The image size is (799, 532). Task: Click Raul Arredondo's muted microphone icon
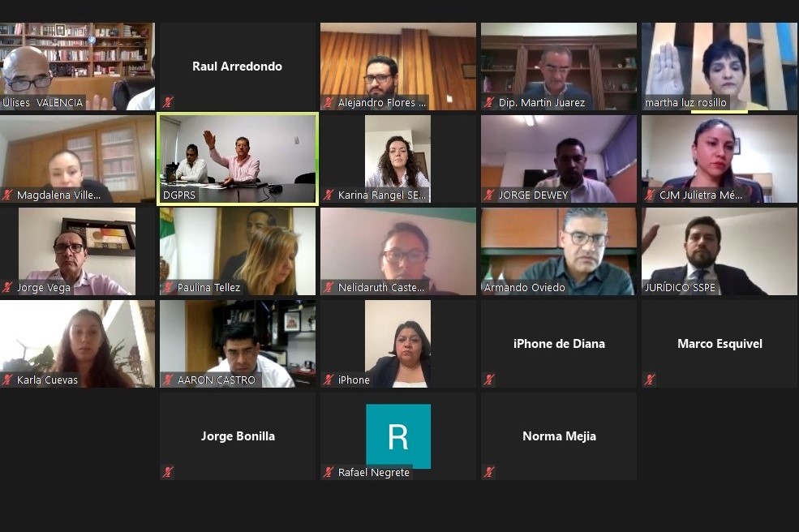(168, 102)
